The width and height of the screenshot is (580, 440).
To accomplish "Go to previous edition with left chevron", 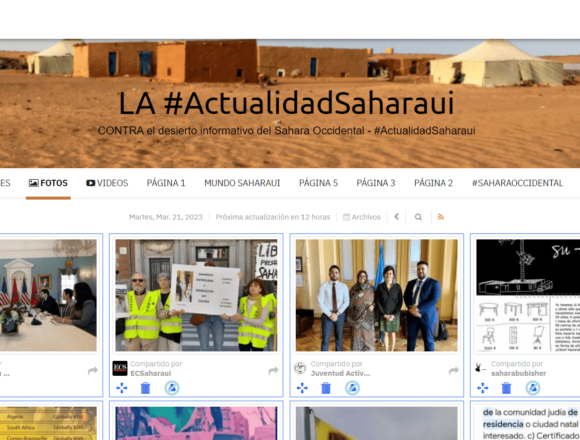I will [397, 217].
